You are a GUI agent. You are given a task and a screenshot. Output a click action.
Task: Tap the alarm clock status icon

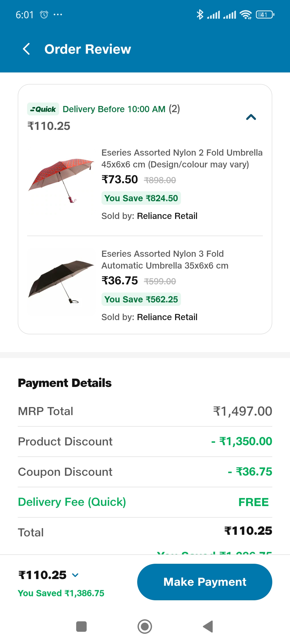coord(44,14)
